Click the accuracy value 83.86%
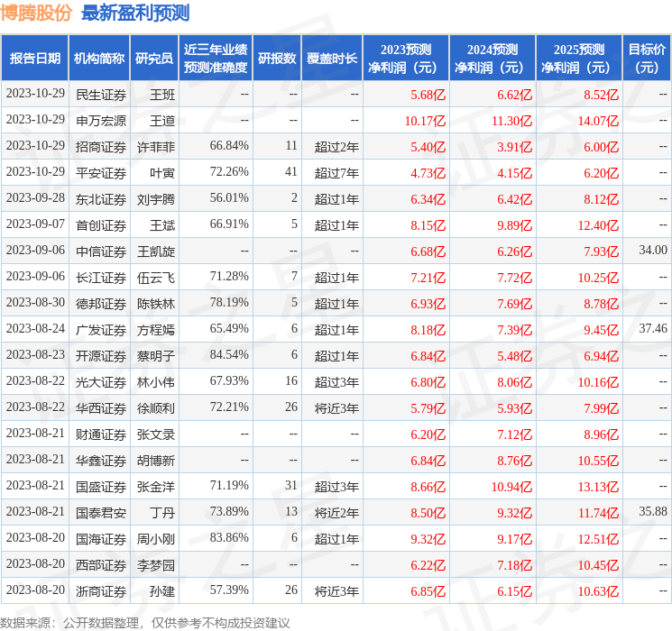Viewport: 672px width, 631px height. 229,537
